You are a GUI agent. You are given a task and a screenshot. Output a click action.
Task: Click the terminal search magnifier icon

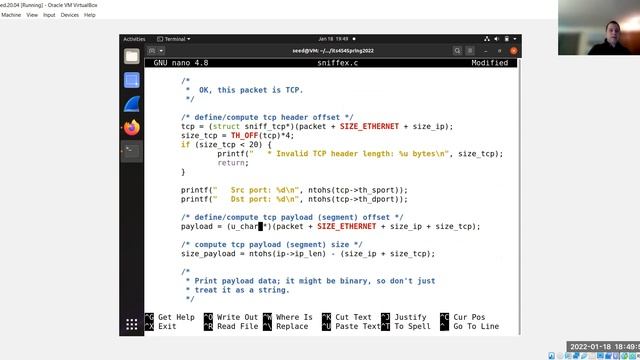point(457,51)
